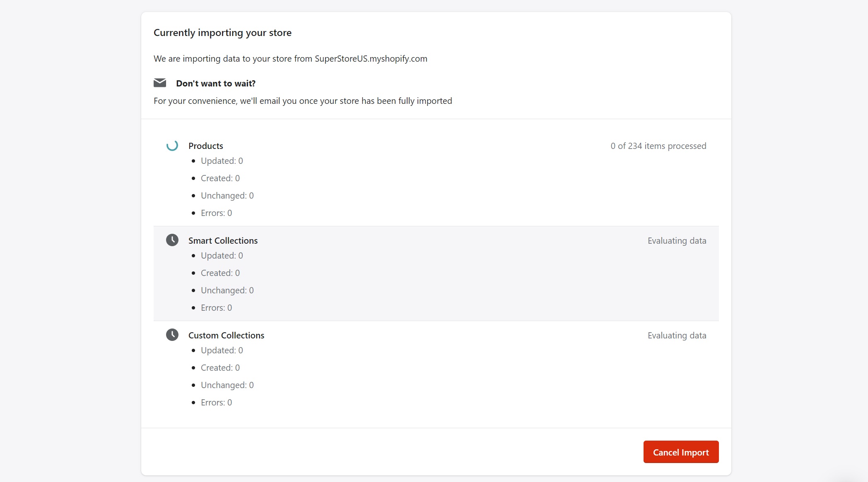Click the Cancel Import button
Viewport: 868px width, 482px height.
681,452
